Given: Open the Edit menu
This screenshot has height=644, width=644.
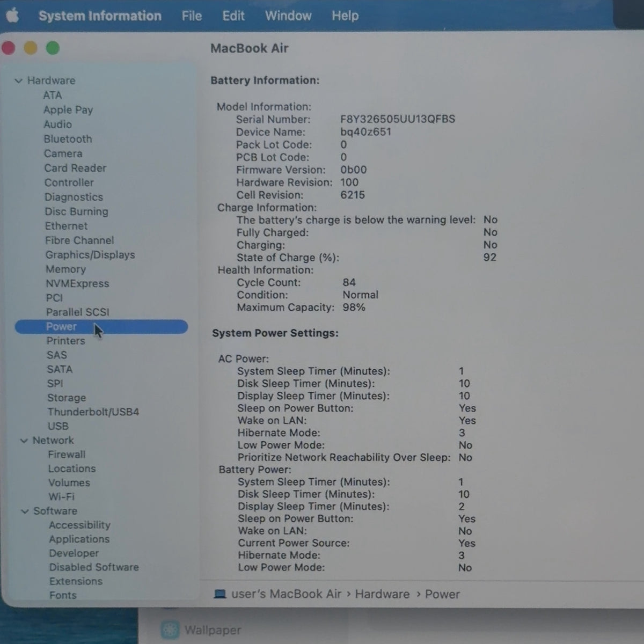Looking at the screenshot, I should pos(233,16).
